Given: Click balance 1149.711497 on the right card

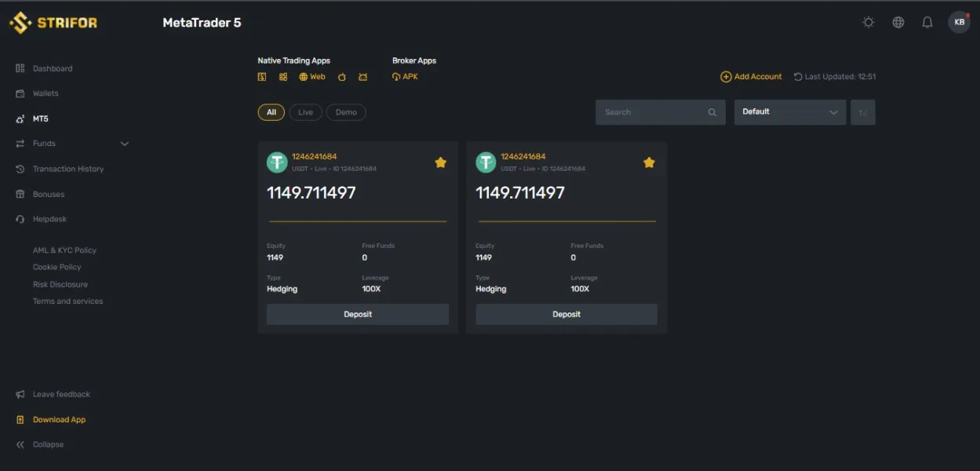Looking at the screenshot, I should (x=520, y=193).
